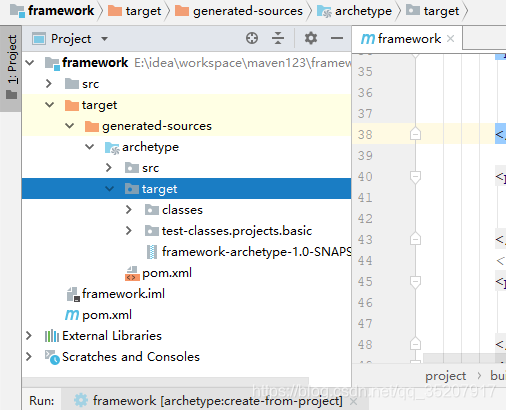Collapse the selected target folder
Screen dimensions: 506x410
[x=110, y=189]
